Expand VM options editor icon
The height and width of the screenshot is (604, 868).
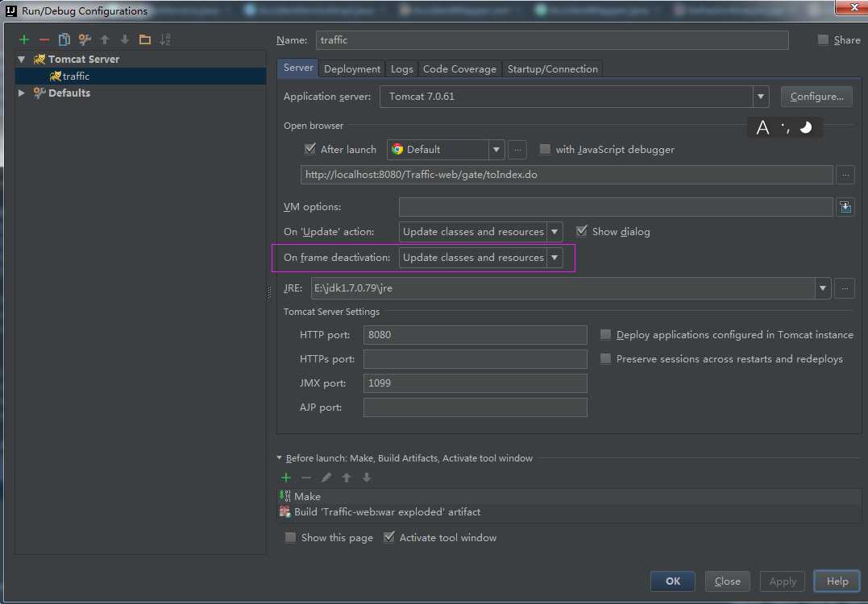(x=845, y=207)
